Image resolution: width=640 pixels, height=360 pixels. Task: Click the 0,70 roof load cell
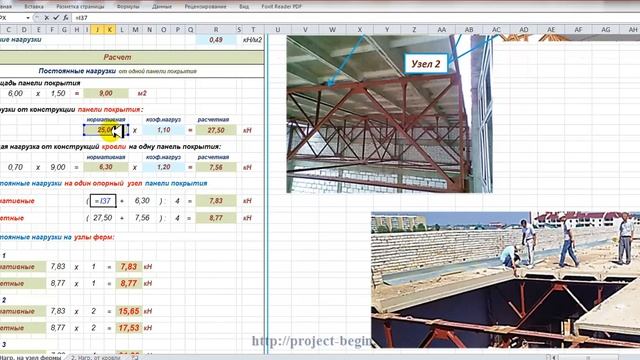click(x=16, y=167)
